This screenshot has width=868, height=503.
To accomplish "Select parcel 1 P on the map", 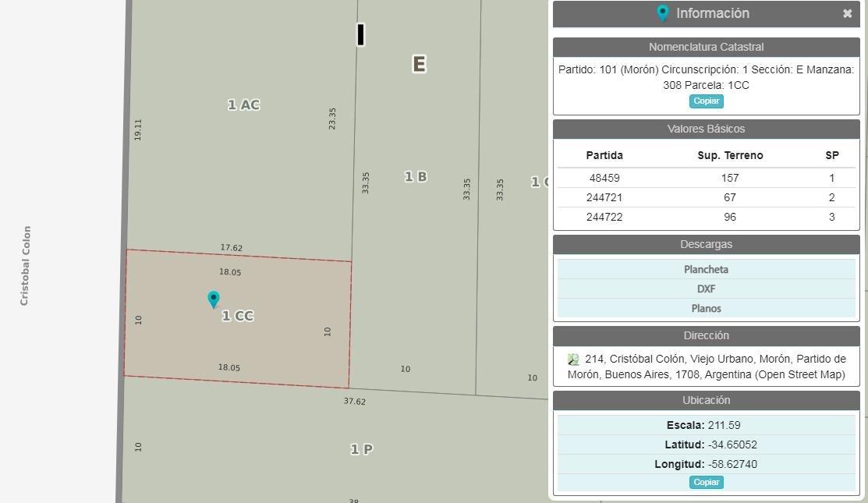I will pos(361,449).
